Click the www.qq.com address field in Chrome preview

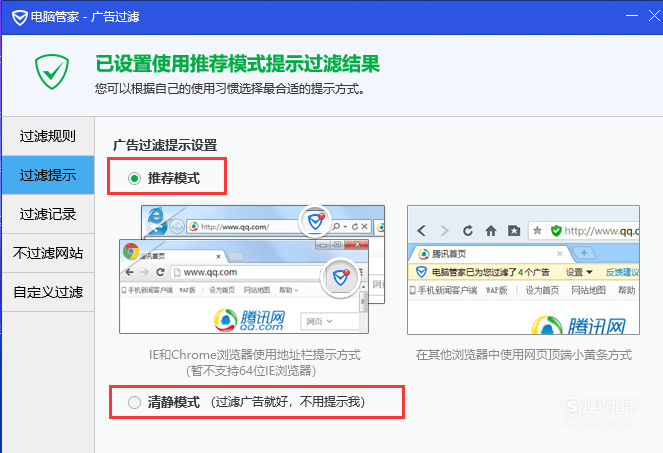[247, 272]
